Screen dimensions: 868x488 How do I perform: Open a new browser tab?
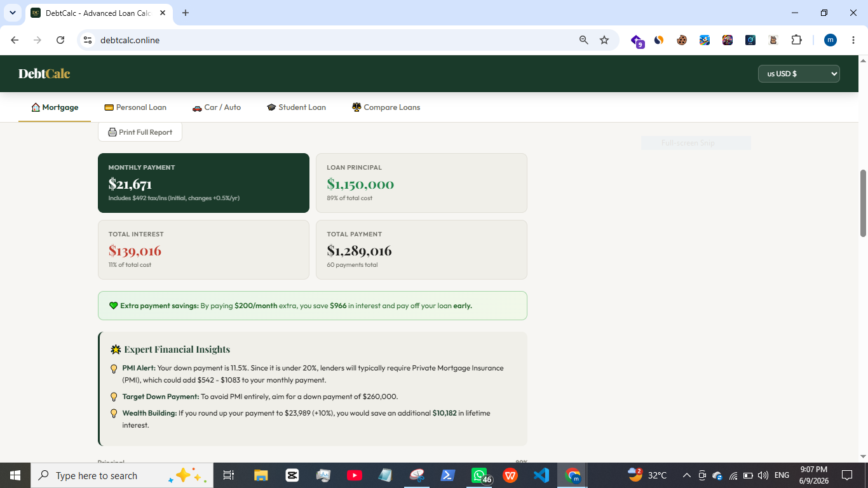[186, 13]
